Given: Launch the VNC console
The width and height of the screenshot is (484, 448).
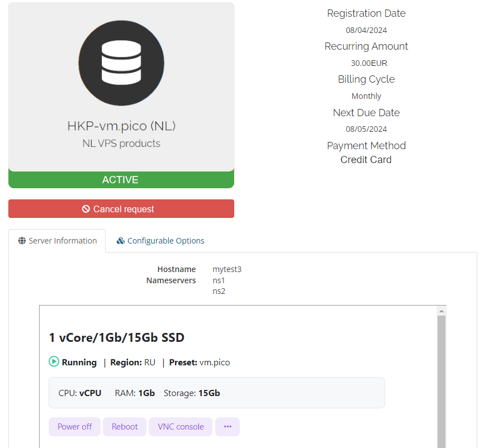Looking at the screenshot, I should pyautogui.click(x=181, y=427).
